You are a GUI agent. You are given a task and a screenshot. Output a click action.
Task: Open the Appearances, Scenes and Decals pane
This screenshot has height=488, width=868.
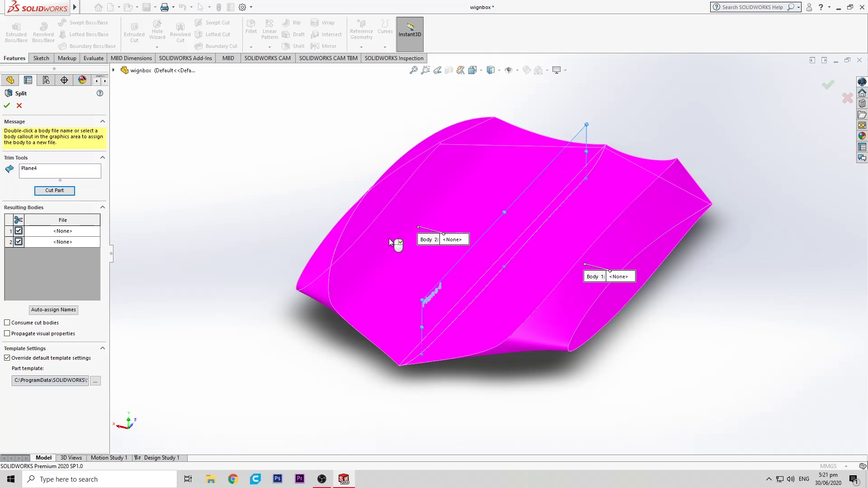click(x=862, y=136)
